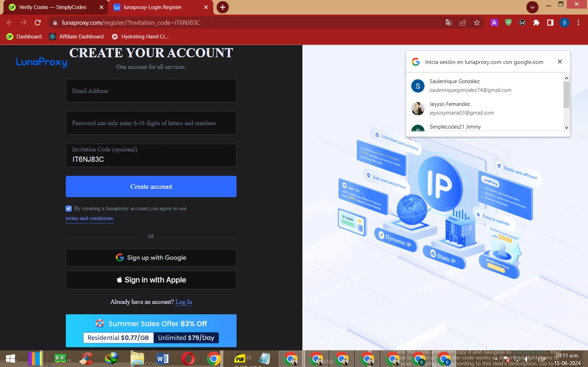
Task: Open Windows Start menu
Action: click(x=10, y=358)
